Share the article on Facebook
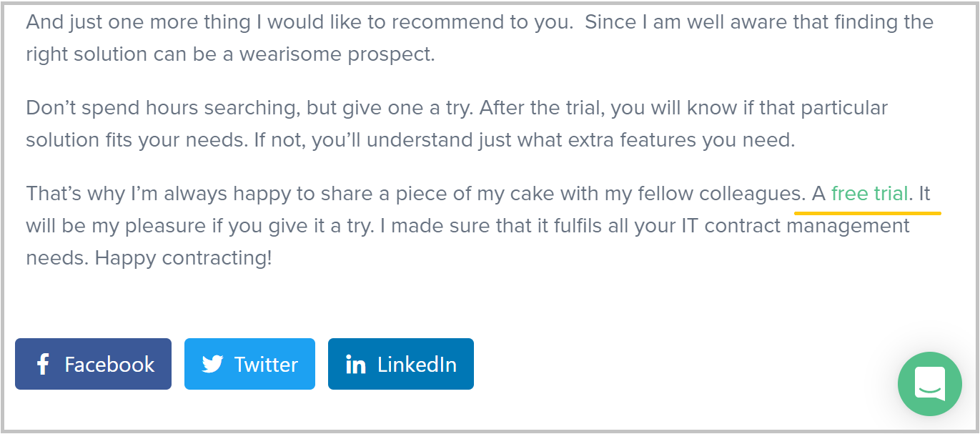 pyautogui.click(x=93, y=364)
